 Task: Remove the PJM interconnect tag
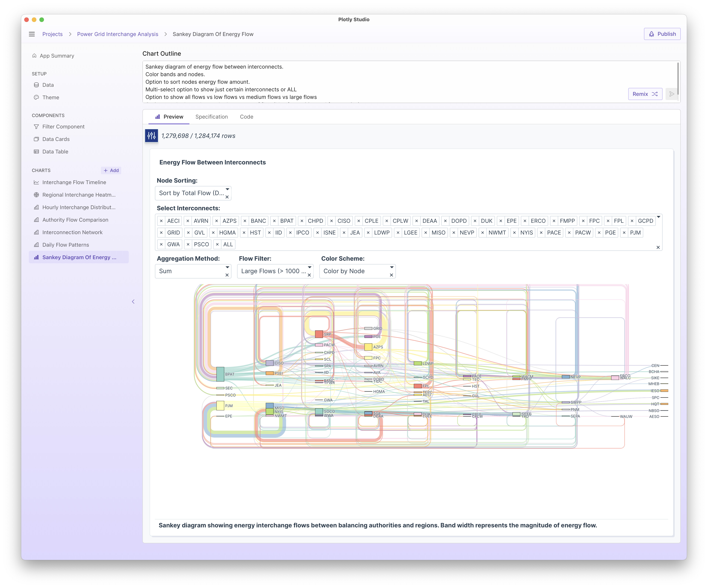coord(624,233)
